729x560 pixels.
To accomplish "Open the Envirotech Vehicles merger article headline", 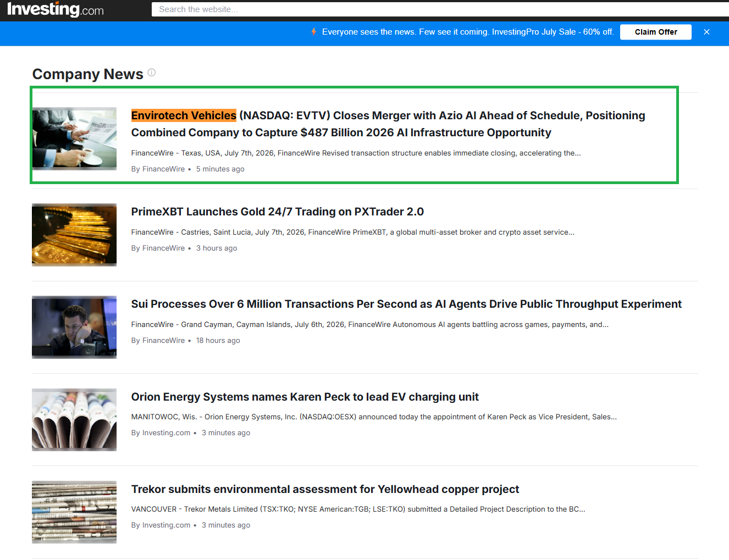I will pos(388,124).
